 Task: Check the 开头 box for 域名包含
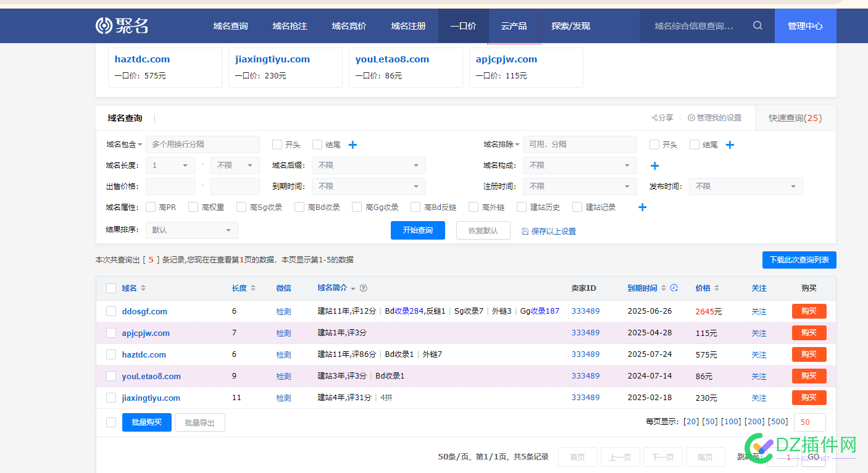(x=277, y=144)
